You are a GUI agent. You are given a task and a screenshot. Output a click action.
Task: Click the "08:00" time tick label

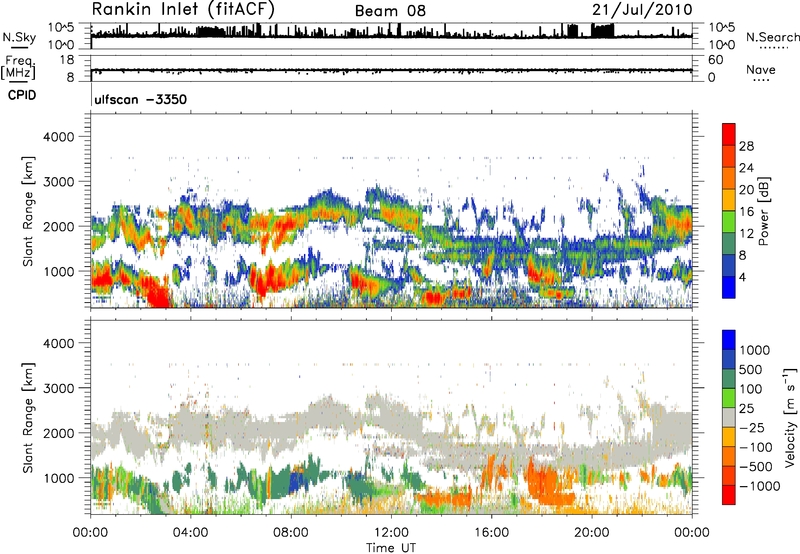[x=291, y=533]
